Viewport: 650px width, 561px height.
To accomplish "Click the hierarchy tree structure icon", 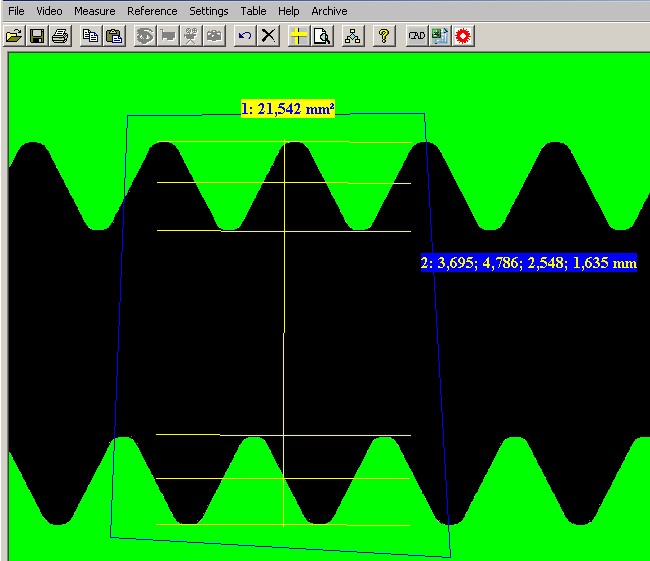I will pyautogui.click(x=352, y=36).
